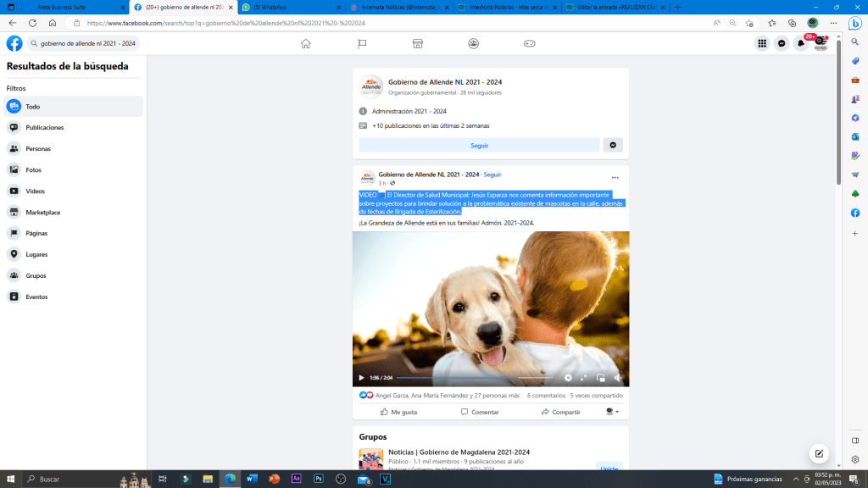Select the Publicaciones filter
The height and width of the screenshot is (488, 868).
tap(44, 127)
